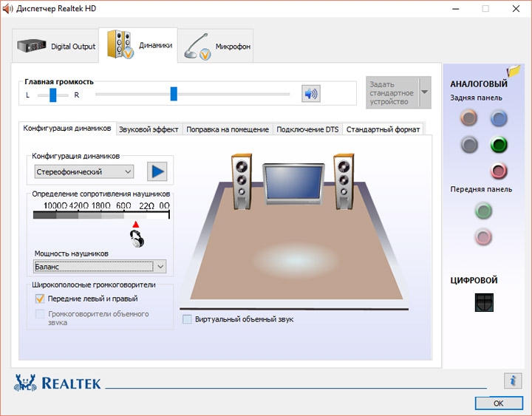Image resolution: width=532 pixels, height=416 pixels.
Task: Click the OK button
Action: [x=499, y=403]
